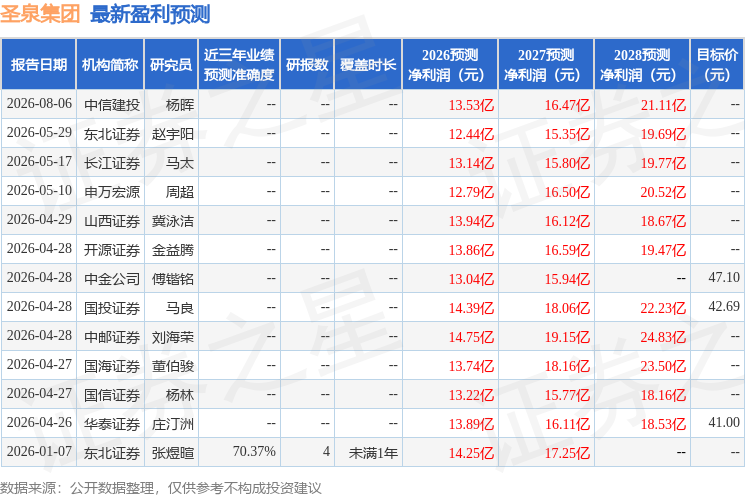This screenshot has width=745, height=497.
Task: Click analyst name 庄汀洲
Action: pyautogui.click(x=173, y=424)
